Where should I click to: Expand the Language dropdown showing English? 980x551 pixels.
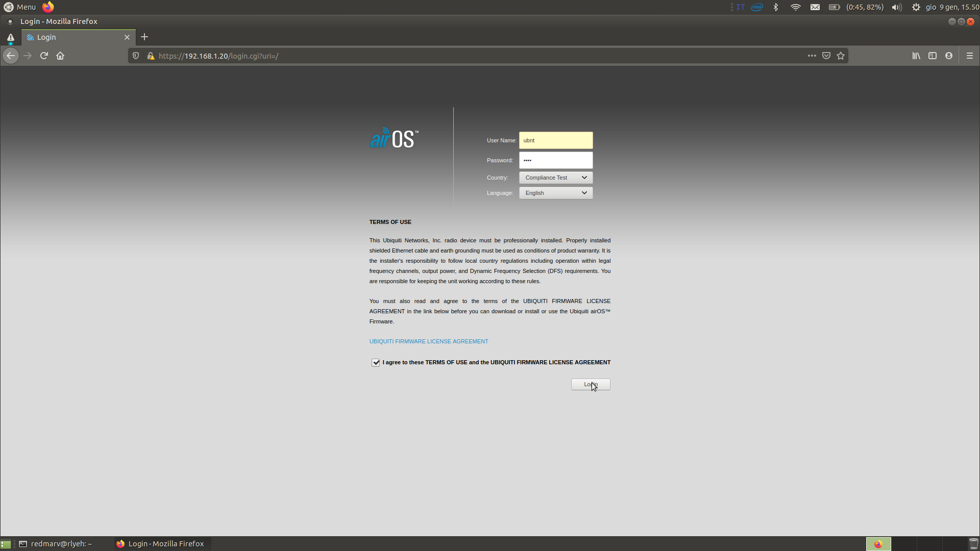tap(556, 193)
